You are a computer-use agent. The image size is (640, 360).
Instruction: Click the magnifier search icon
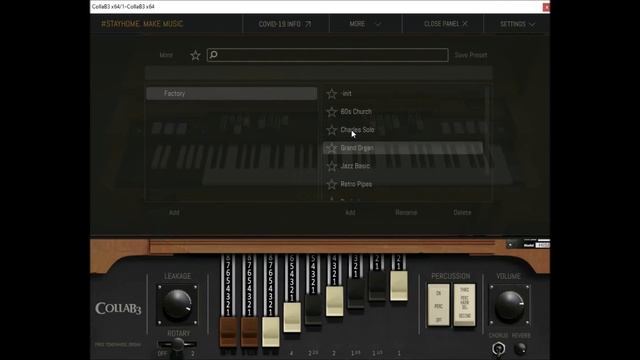click(x=213, y=55)
